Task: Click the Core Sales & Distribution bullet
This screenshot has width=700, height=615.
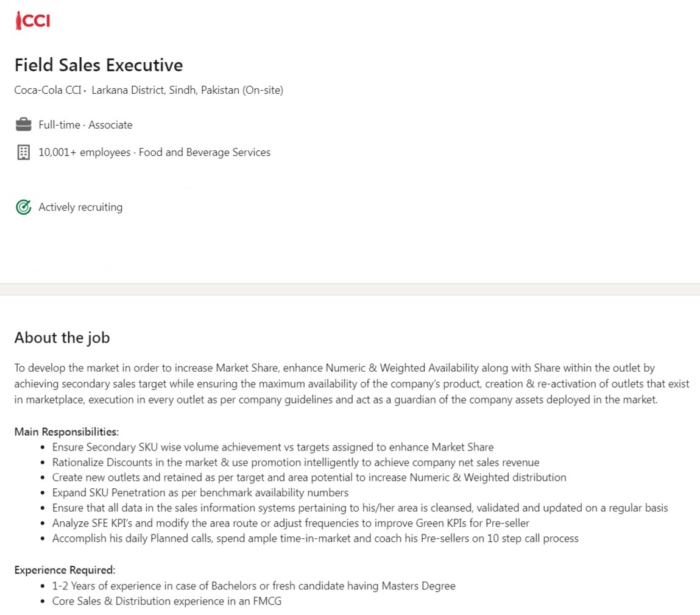Action: pyautogui.click(x=166, y=601)
